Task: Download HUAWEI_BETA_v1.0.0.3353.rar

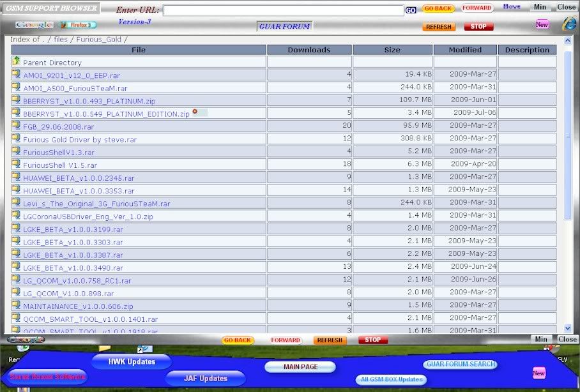Action: click(x=79, y=191)
